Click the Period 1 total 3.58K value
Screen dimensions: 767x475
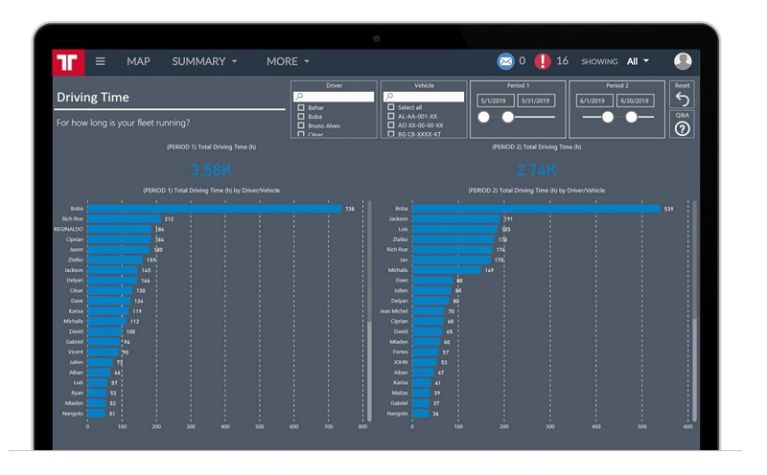coord(211,170)
